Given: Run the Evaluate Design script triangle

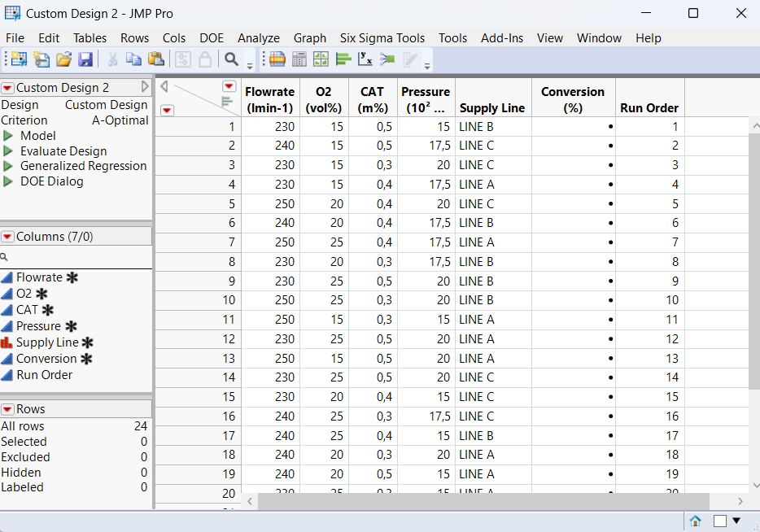Looking at the screenshot, I should pos(8,151).
